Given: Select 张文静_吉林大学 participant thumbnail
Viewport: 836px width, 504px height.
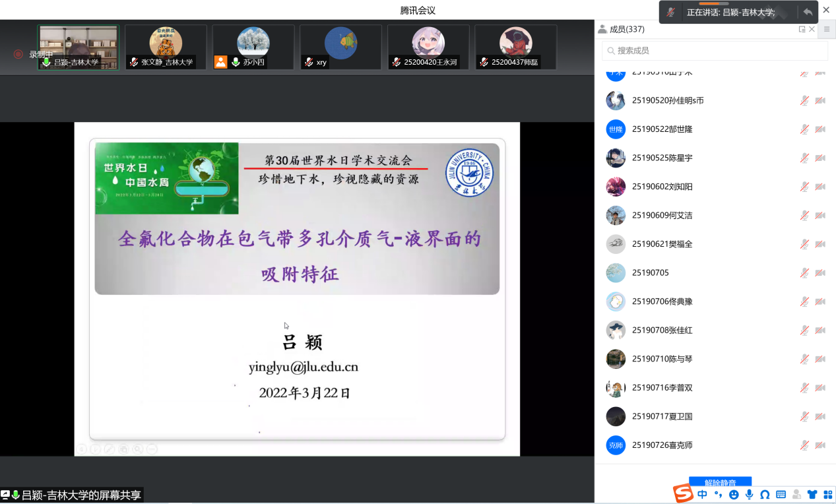Looking at the screenshot, I should click(x=166, y=47).
